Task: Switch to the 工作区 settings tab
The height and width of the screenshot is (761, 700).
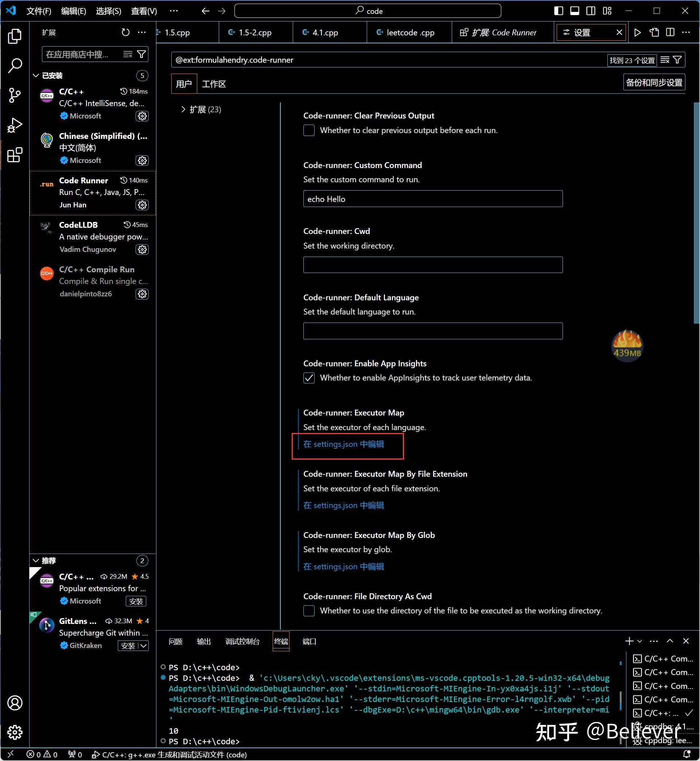Action: (x=214, y=84)
